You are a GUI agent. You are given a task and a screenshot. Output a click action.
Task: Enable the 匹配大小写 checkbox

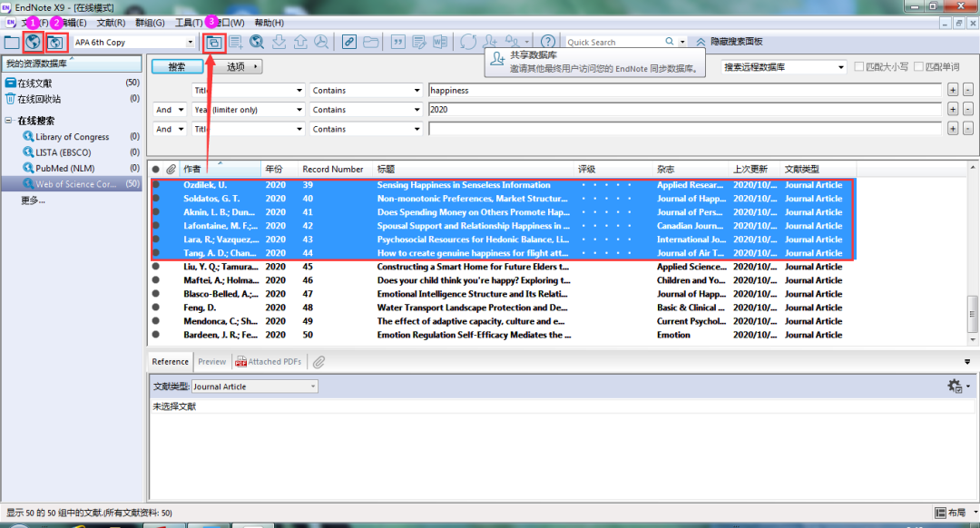click(x=859, y=67)
